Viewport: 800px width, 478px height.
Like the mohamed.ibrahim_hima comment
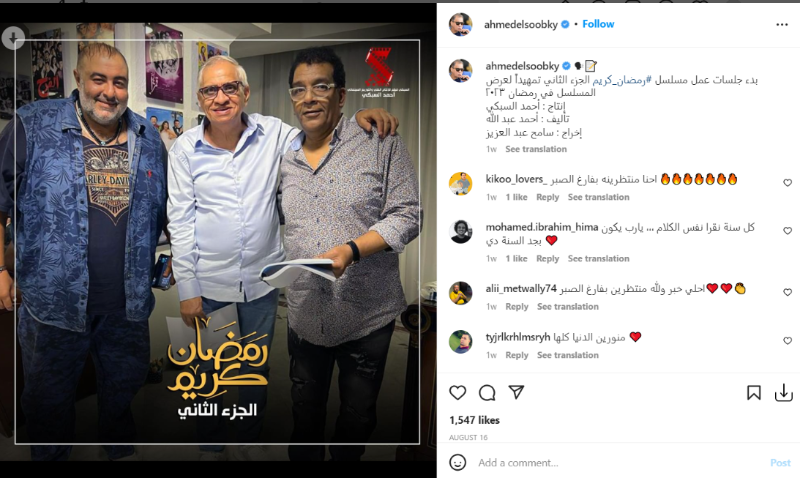787,231
